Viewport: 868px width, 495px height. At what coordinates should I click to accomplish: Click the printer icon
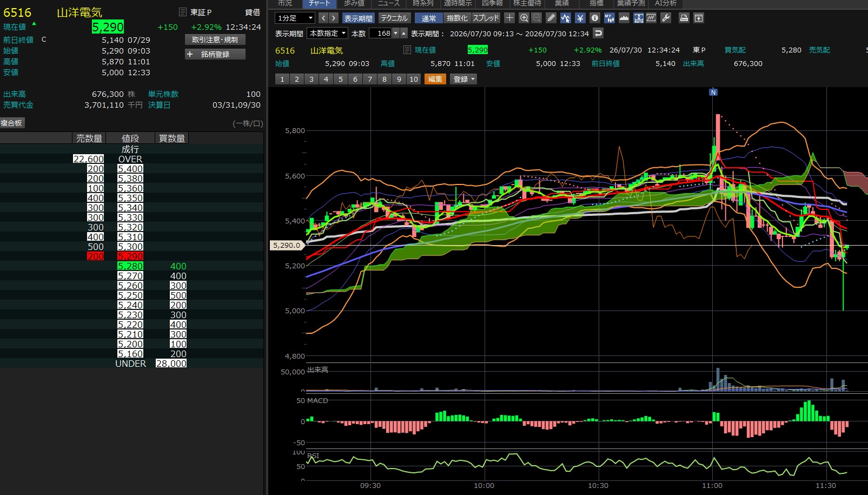point(684,18)
